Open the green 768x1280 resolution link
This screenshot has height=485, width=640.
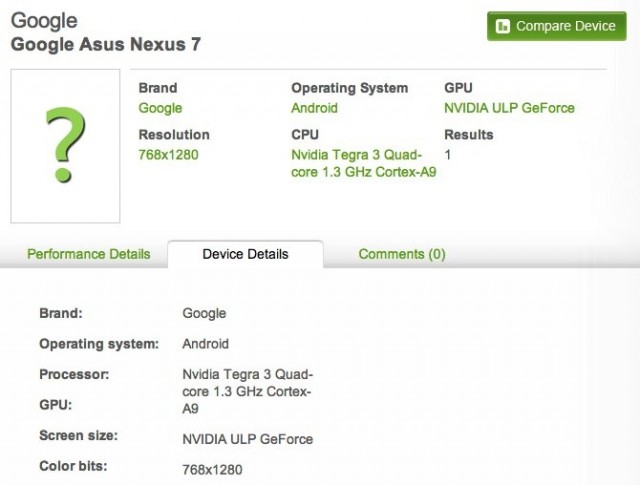point(168,155)
